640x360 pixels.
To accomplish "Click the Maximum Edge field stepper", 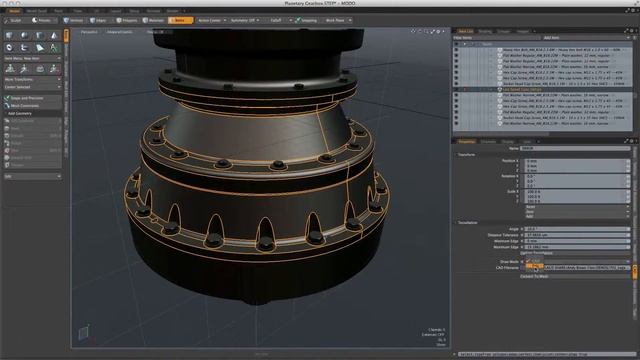I will tap(628, 247).
